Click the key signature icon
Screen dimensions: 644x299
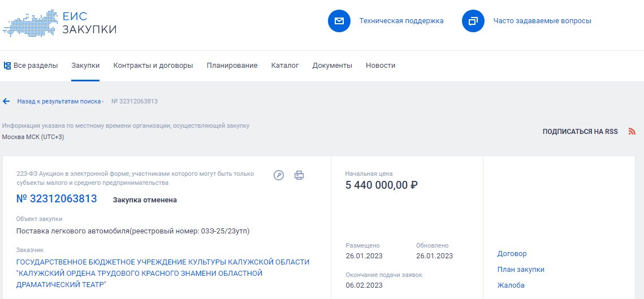[x=279, y=175]
